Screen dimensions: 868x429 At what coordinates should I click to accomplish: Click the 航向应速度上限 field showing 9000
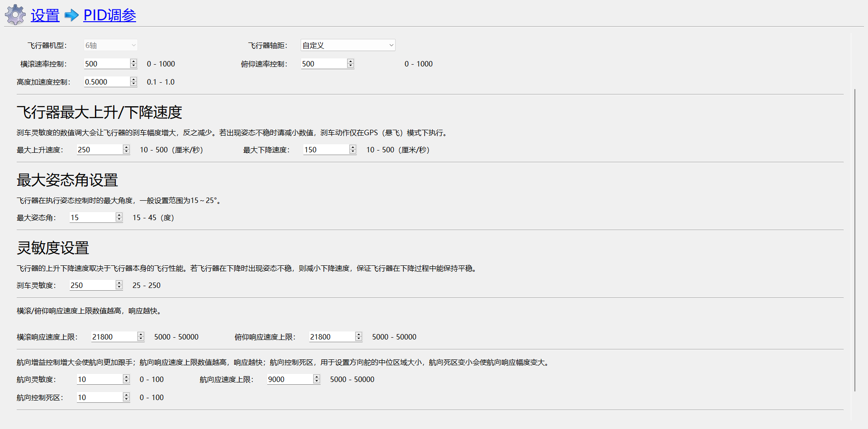tap(290, 379)
